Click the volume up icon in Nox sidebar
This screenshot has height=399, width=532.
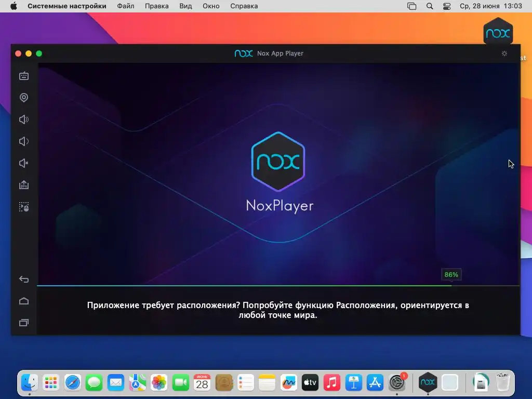coord(24,119)
